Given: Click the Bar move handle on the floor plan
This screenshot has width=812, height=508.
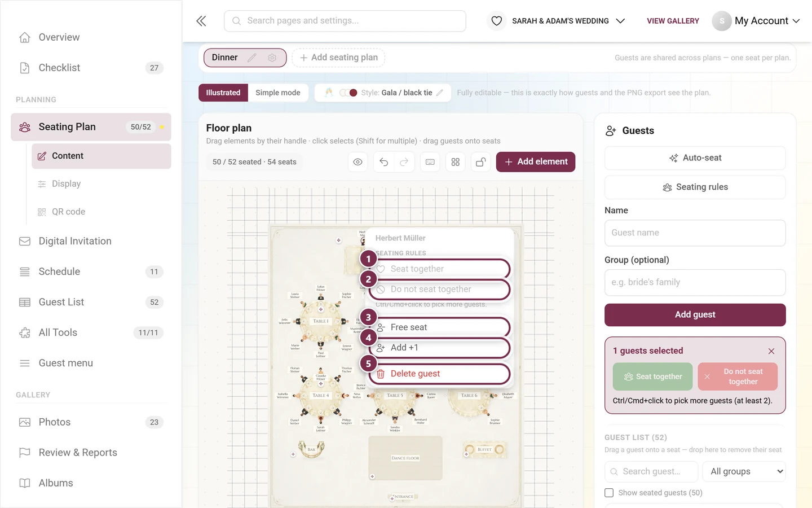Looking at the screenshot, I should coord(293,454).
